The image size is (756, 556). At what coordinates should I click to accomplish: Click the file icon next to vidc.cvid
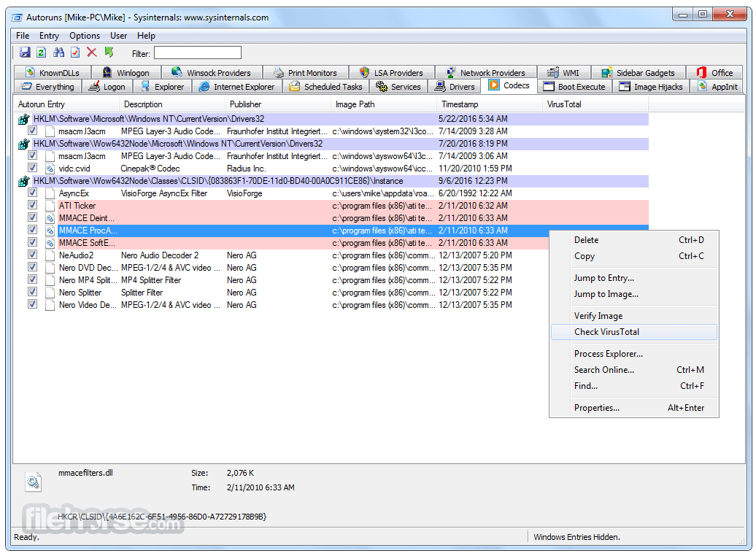tap(50, 169)
